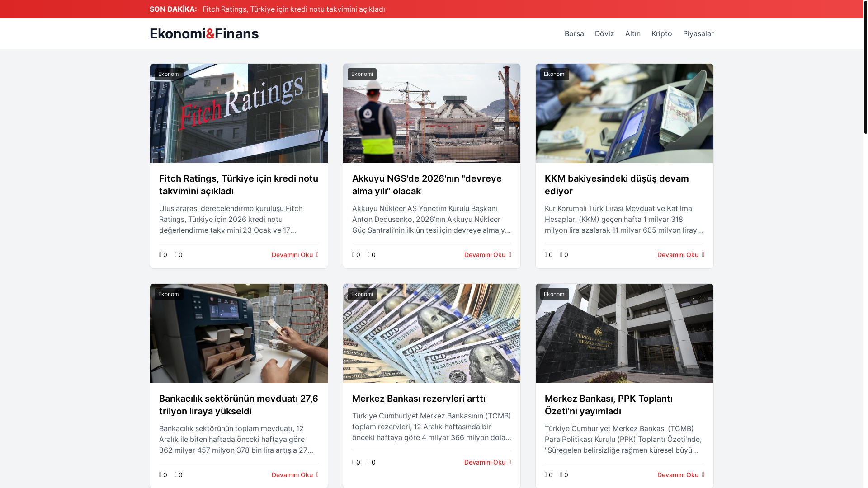The image size is (868, 488).
Task: Open the breaking news Fitch Ratings headline
Action: click(x=294, y=9)
